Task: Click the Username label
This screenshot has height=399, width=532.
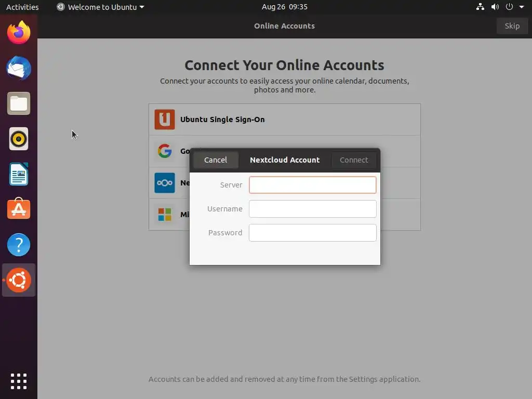Action: 224,209
